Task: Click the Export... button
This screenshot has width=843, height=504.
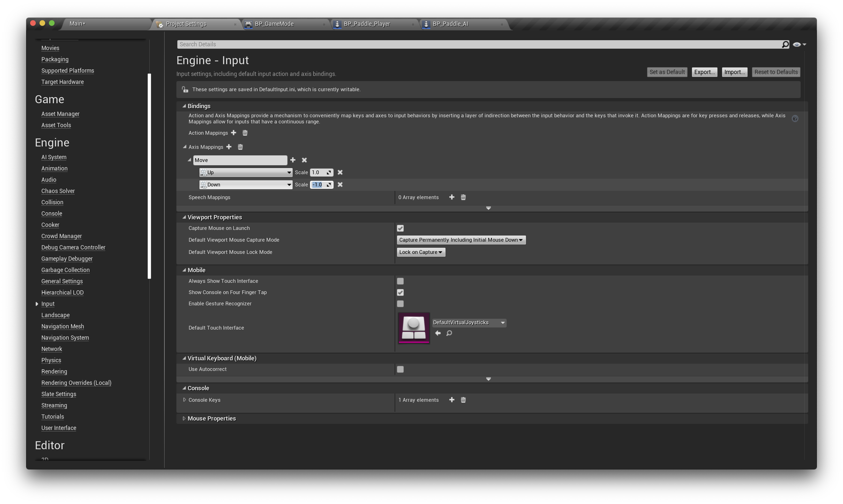Action: (x=704, y=72)
